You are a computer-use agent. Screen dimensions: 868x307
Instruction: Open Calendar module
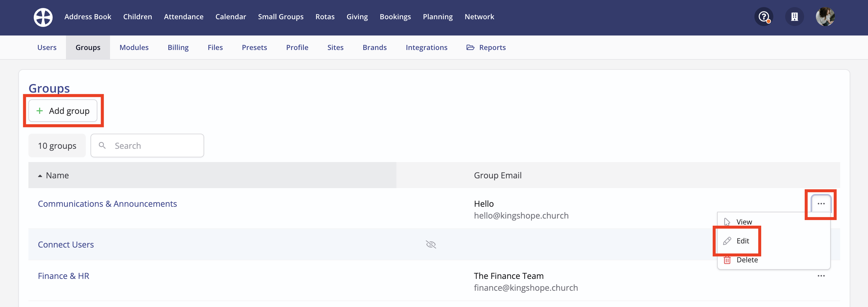pos(231,17)
